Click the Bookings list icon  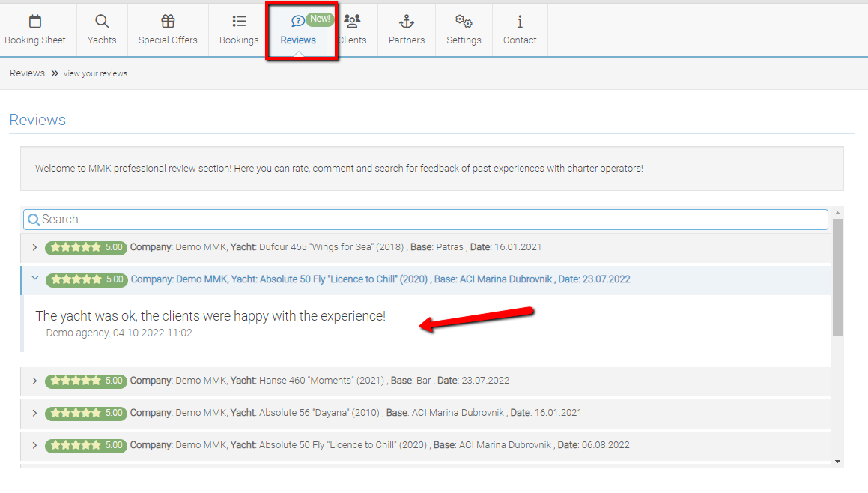(x=239, y=22)
